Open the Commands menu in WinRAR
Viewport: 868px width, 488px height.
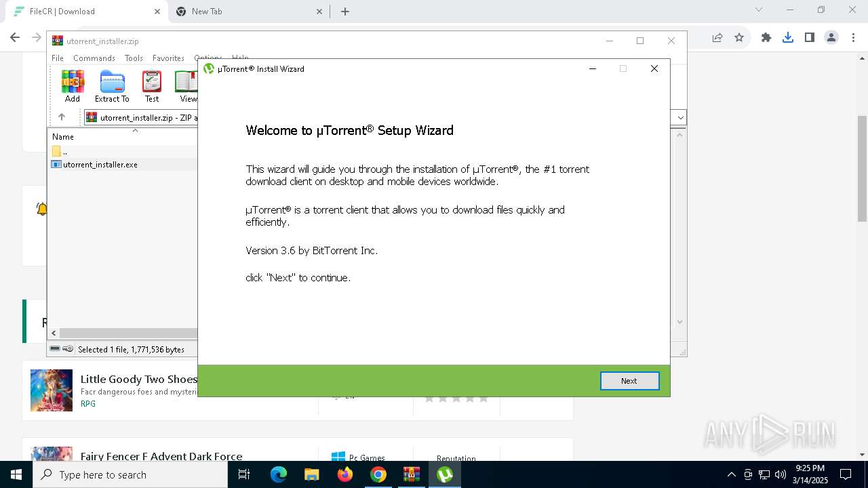[x=94, y=58]
